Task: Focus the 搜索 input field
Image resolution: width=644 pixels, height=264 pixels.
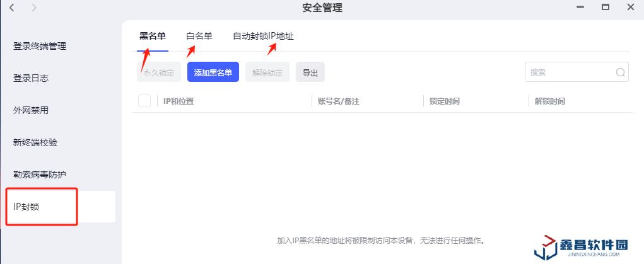Action: pyautogui.click(x=569, y=72)
